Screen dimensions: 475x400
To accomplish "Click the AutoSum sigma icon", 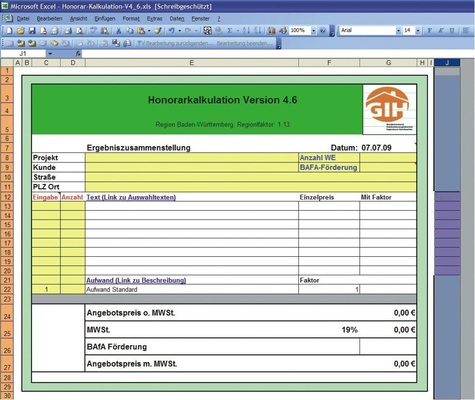I will point(230,31).
